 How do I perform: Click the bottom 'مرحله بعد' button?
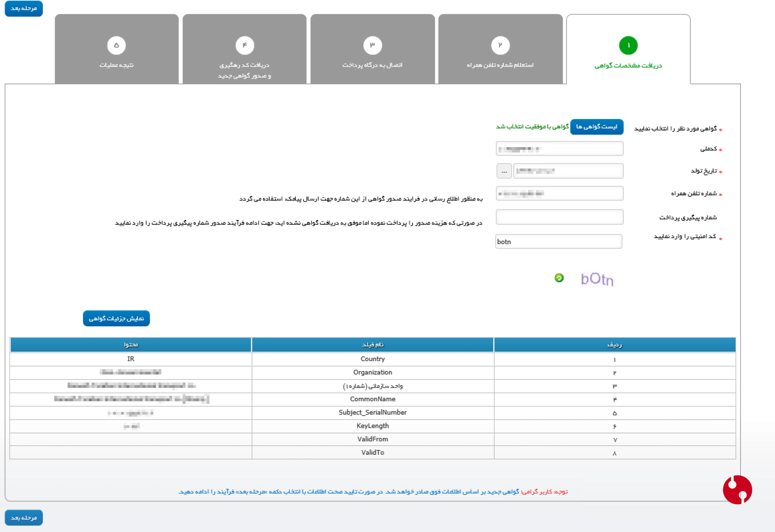24,517
